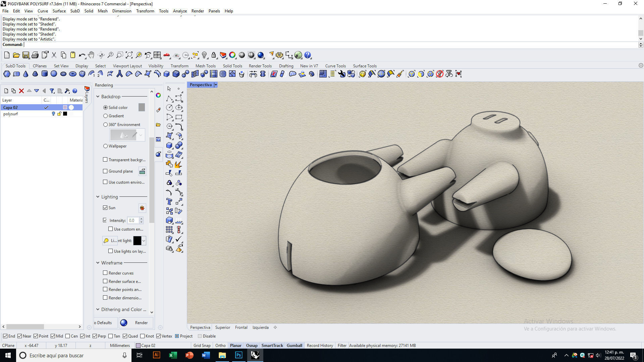Switch to the Curve Tools toolbar tab
Image resolution: width=644 pixels, height=362 pixels.
pyautogui.click(x=335, y=66)
